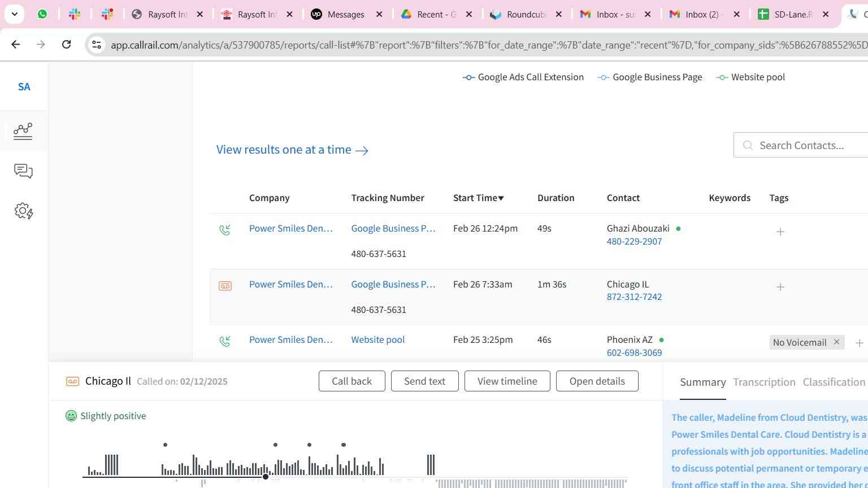Open the browser tab search dropdown
The width and height of the screenshot is (868, 488).
coord(14,14)
